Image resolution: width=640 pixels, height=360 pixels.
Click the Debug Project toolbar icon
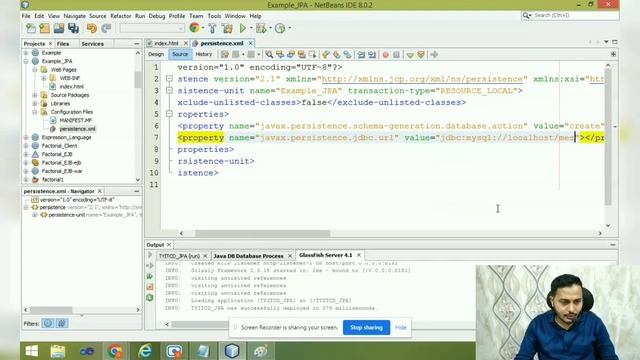pyautogui.click(x=261, y=28)
